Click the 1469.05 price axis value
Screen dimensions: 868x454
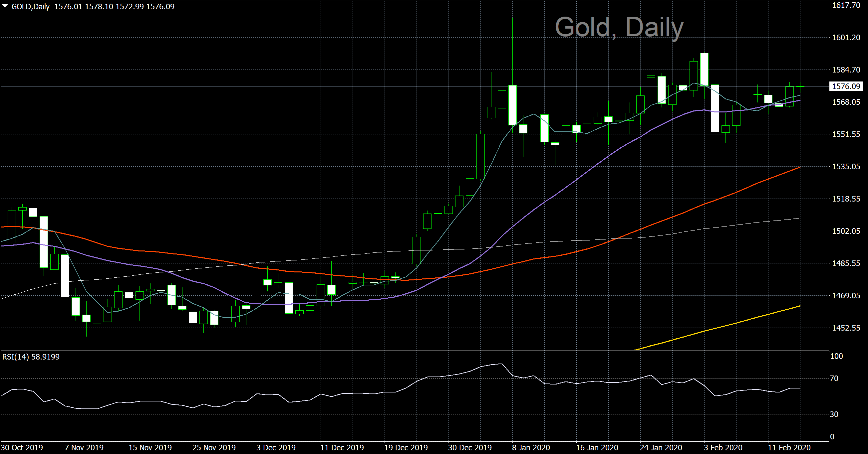846,295
